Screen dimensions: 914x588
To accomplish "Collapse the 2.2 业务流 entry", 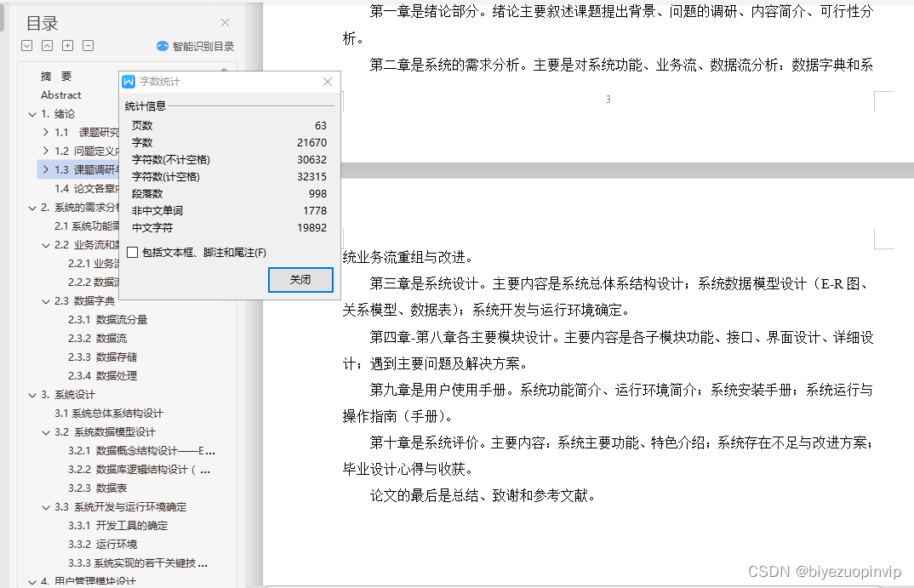I will tap(46, 245).
